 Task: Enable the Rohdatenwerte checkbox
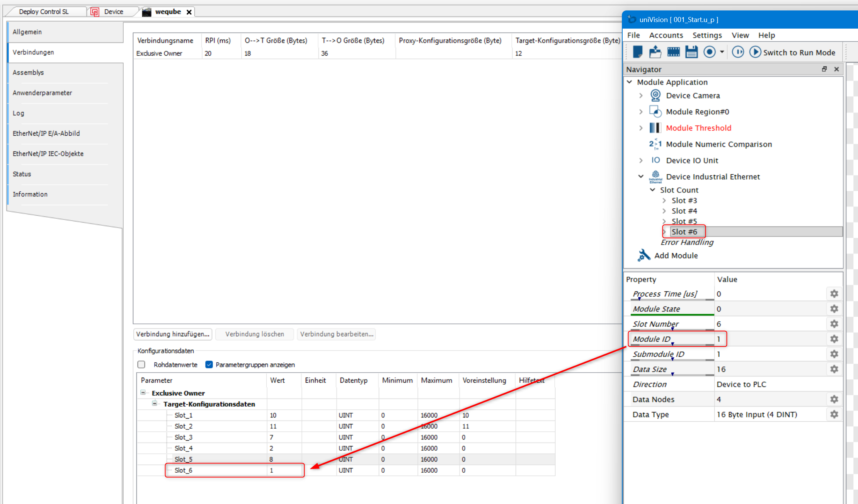(141, 364)
